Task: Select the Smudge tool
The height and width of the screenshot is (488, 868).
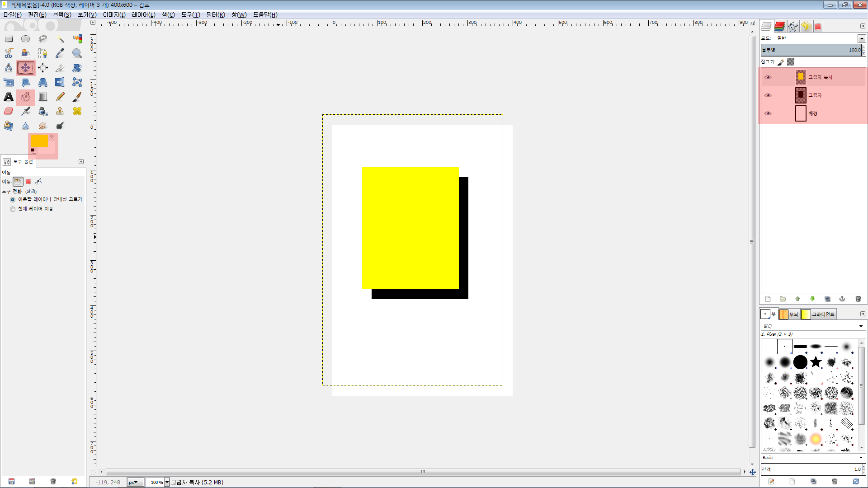Action: pos(43,126)
